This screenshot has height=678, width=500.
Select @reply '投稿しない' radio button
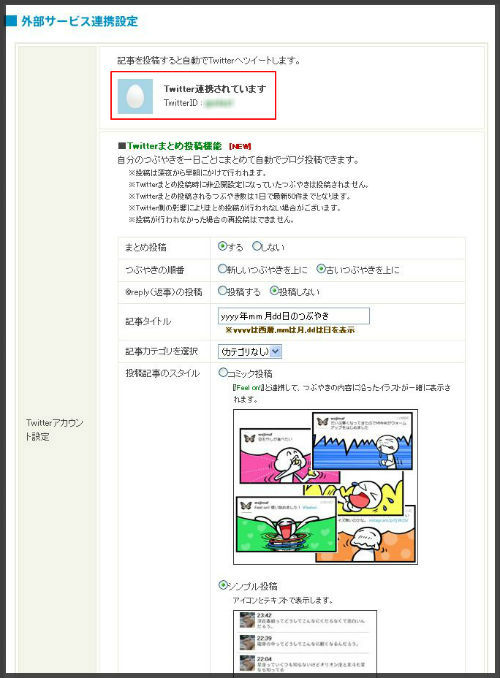tap(274, 291)
